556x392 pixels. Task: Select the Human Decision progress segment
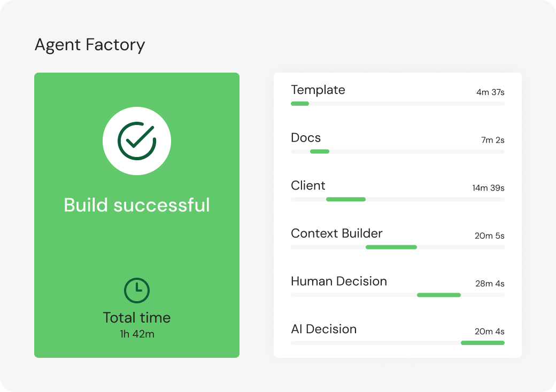coord(438,295)
